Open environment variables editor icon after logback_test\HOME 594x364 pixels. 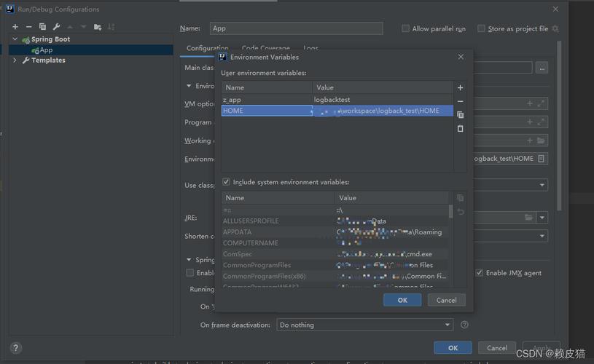point(542,159)
